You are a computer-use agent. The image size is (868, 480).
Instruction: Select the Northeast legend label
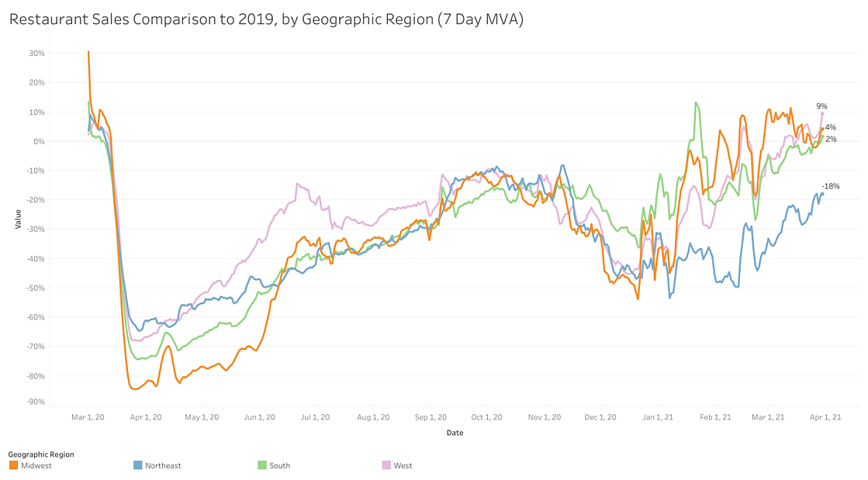point(163,465)
